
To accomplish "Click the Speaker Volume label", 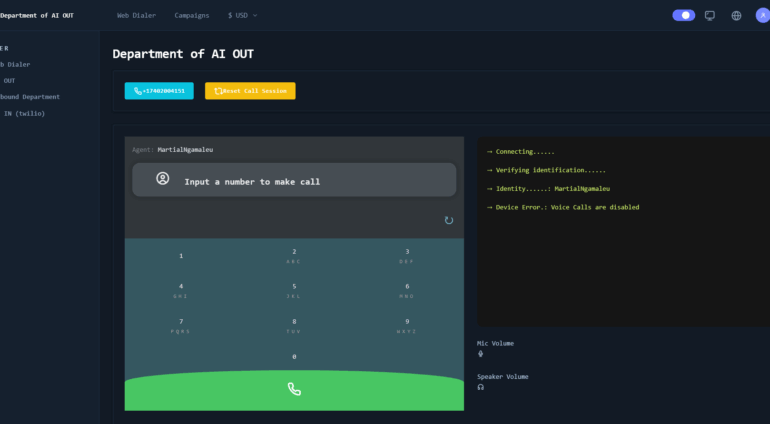I will coord(503,377).
